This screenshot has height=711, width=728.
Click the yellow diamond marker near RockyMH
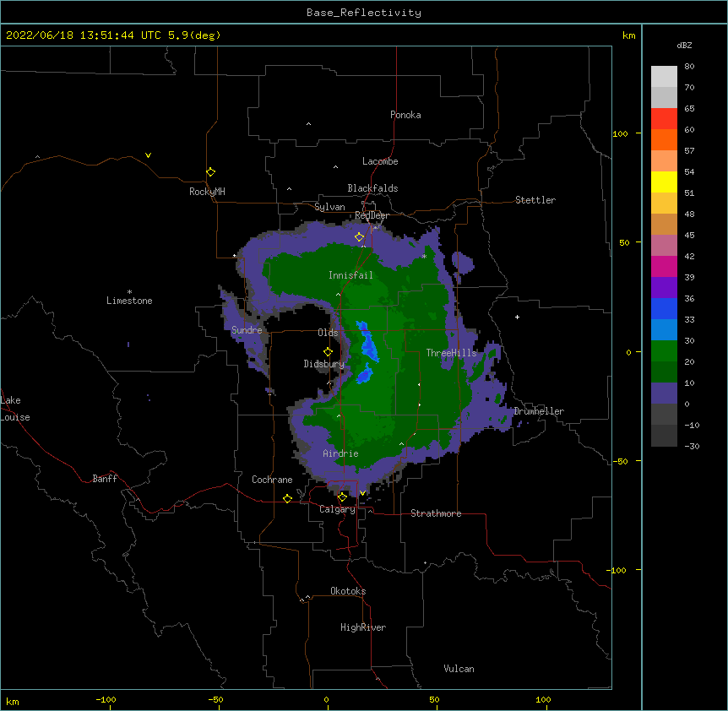tap(210, 171)
